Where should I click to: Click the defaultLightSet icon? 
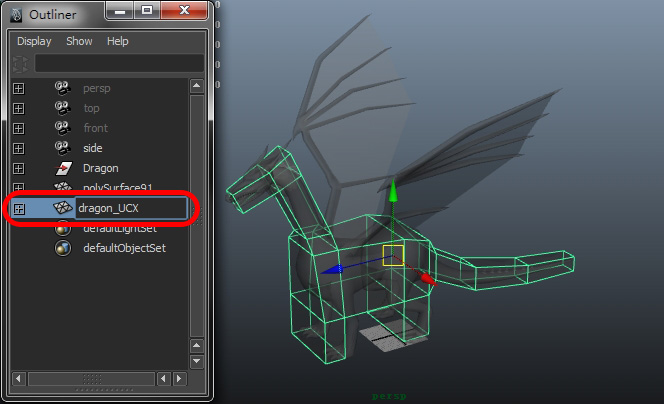click(63, 228)
